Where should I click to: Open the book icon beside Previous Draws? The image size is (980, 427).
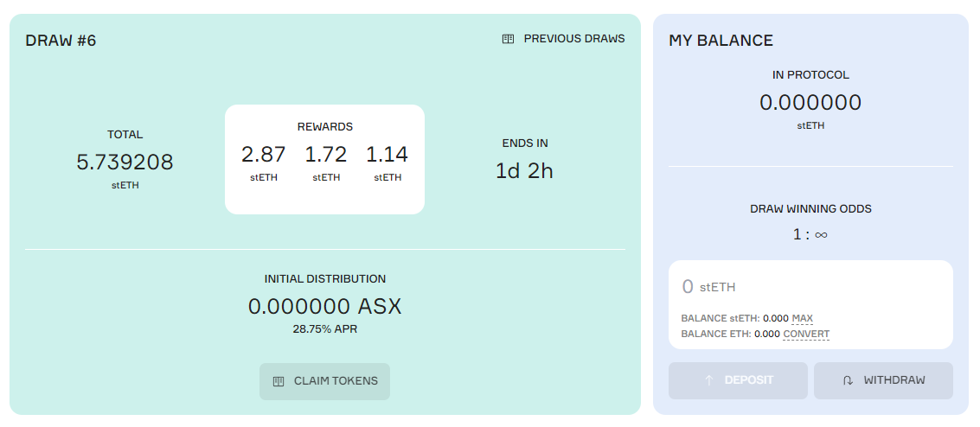coord(508,39)
